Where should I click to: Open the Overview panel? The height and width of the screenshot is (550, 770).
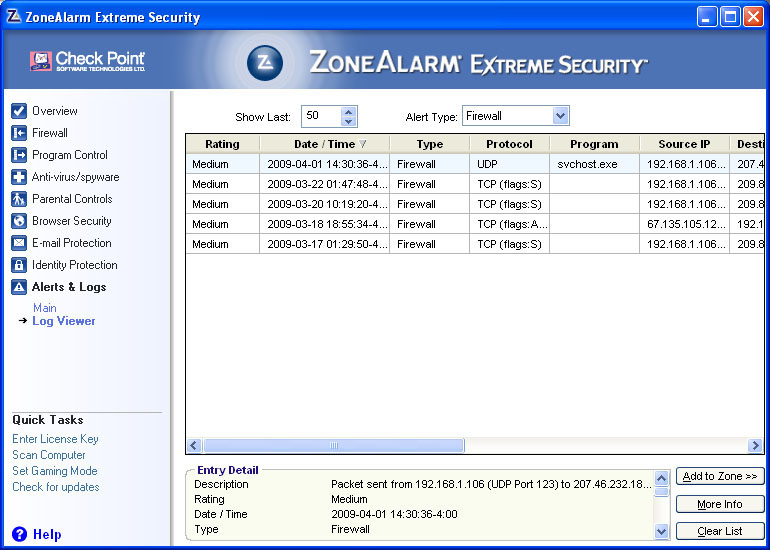point(55,111)
